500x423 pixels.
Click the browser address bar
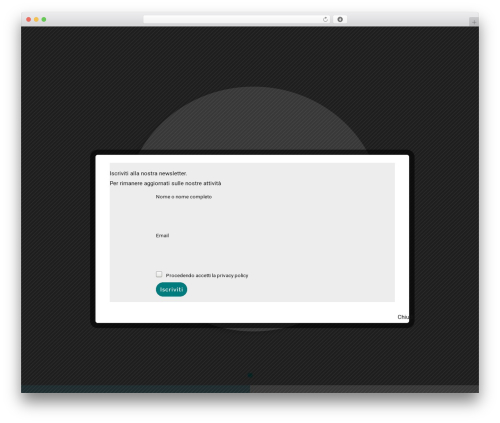(237, 19)
